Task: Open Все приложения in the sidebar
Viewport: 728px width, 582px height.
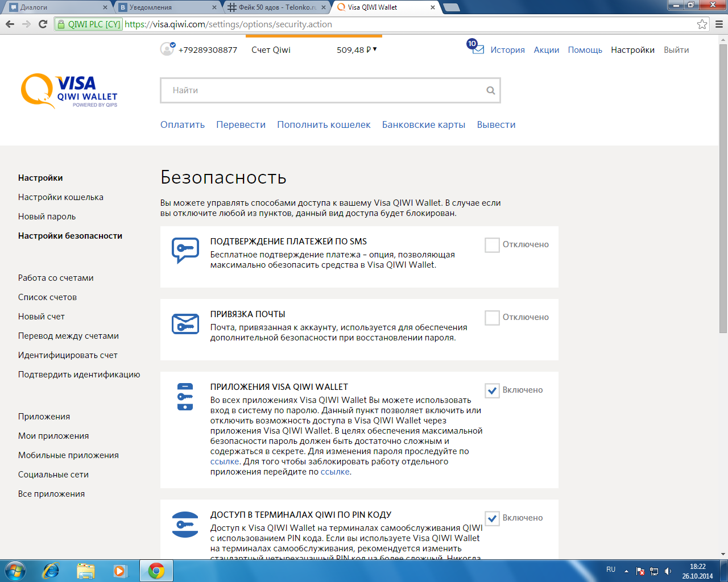Action: 51,494
